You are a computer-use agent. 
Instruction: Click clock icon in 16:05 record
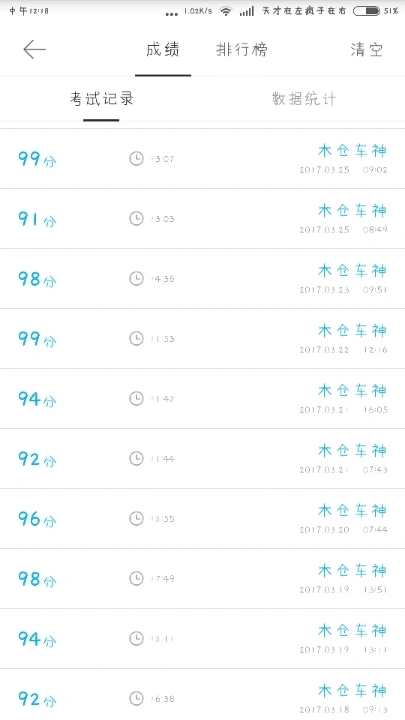pyautogui.click(x=136, y=399)
